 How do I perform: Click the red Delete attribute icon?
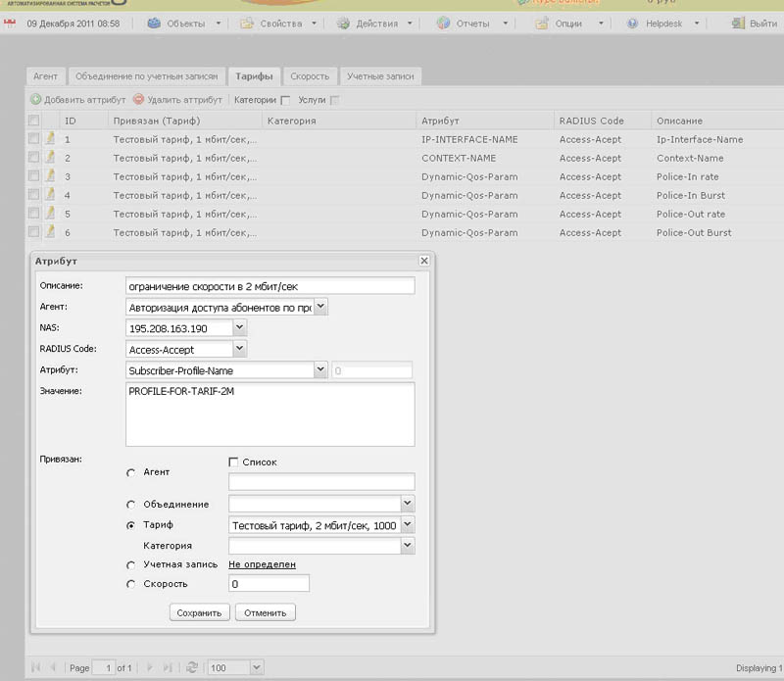point(138,99)
